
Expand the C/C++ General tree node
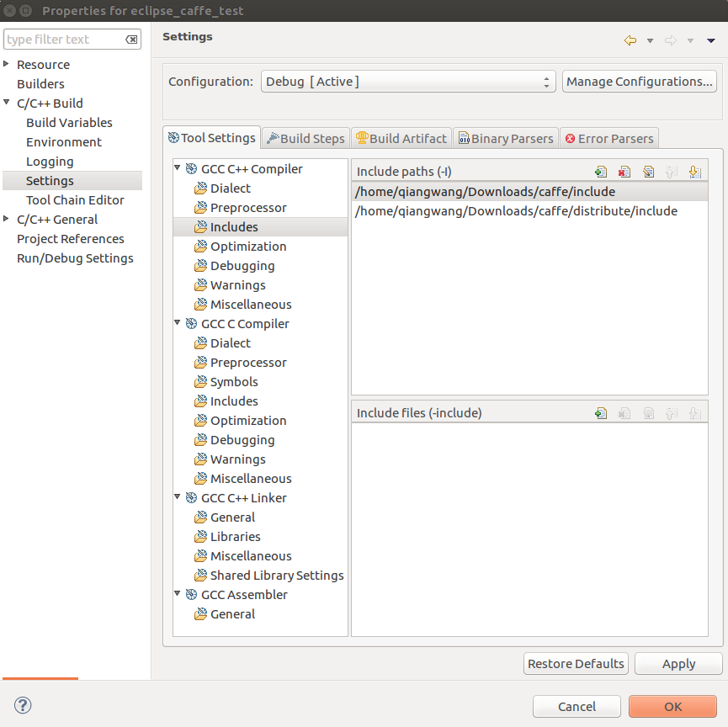click(6, 218)
